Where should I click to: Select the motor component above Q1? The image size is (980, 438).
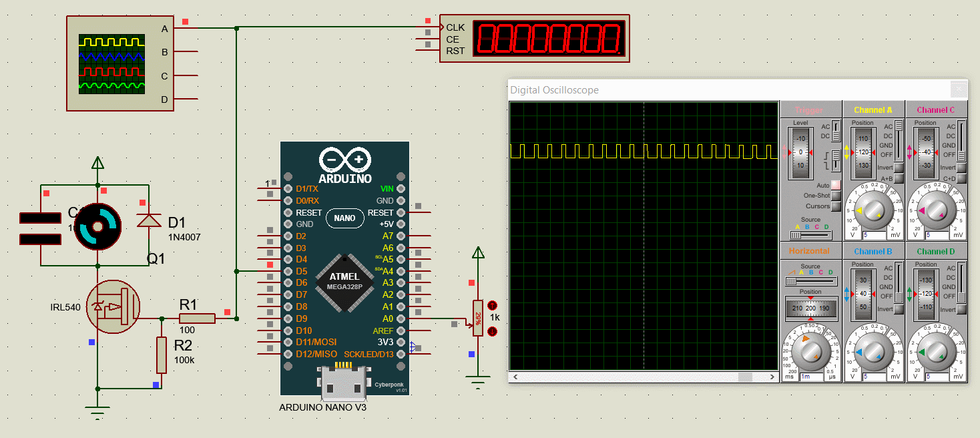pos(99,224)
